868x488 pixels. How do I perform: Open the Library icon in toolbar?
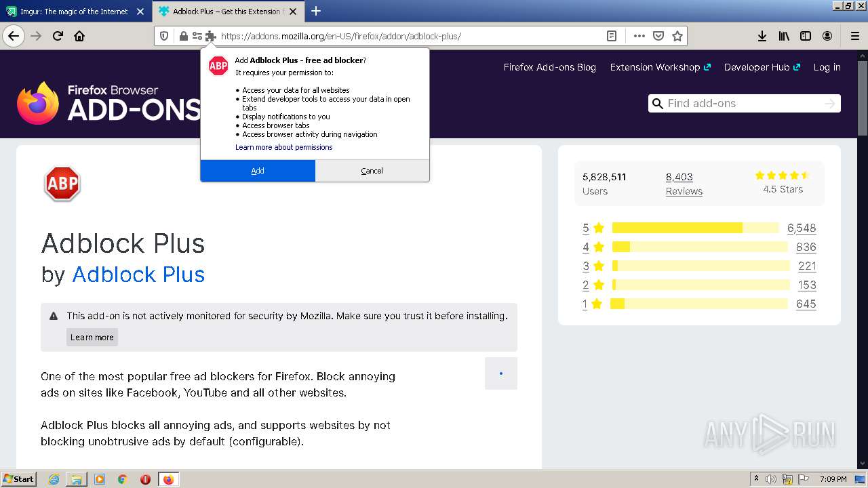click(784, 36)
